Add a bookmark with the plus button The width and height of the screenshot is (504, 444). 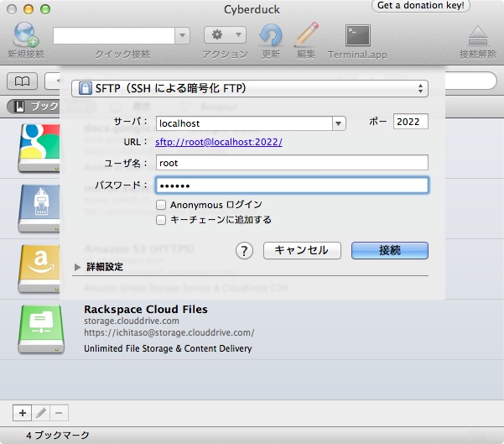22,413
